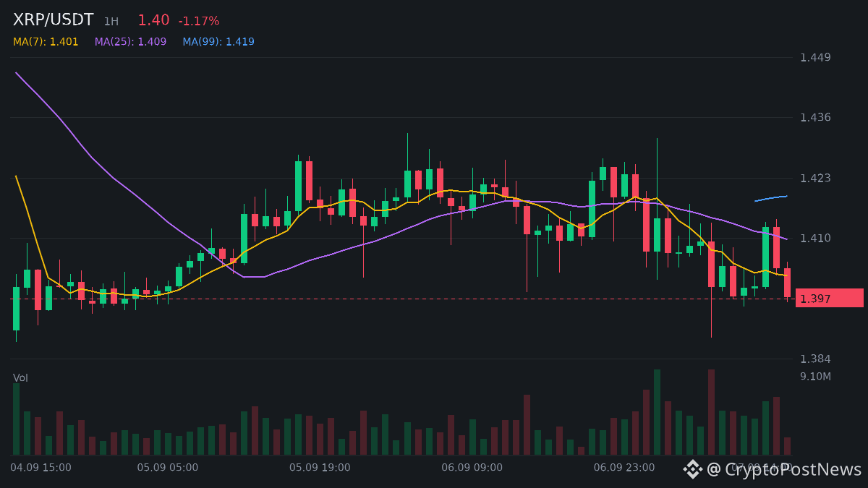Click the -1.17% price change text
This screenshot has width=868, height=488.
199,22
